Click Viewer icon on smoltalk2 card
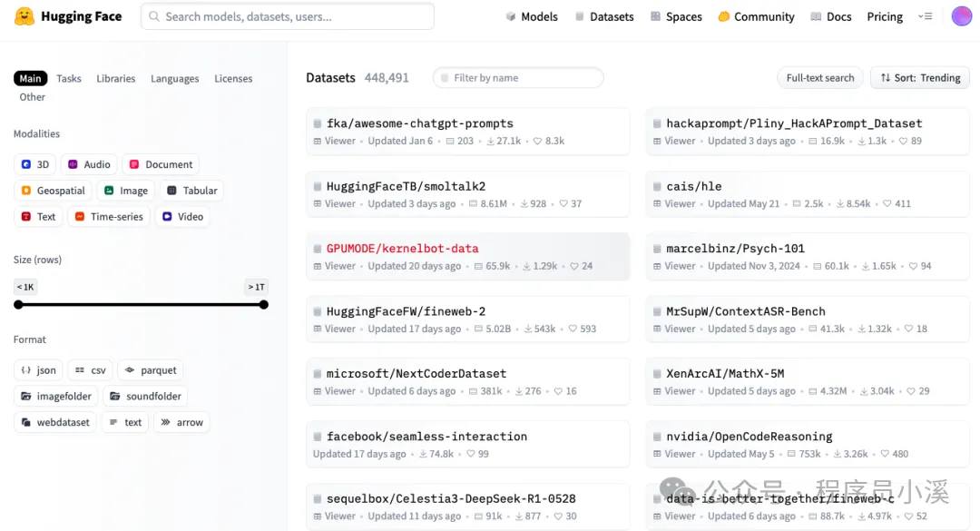This screenshot has height=531, width=980. coord(318,204)
